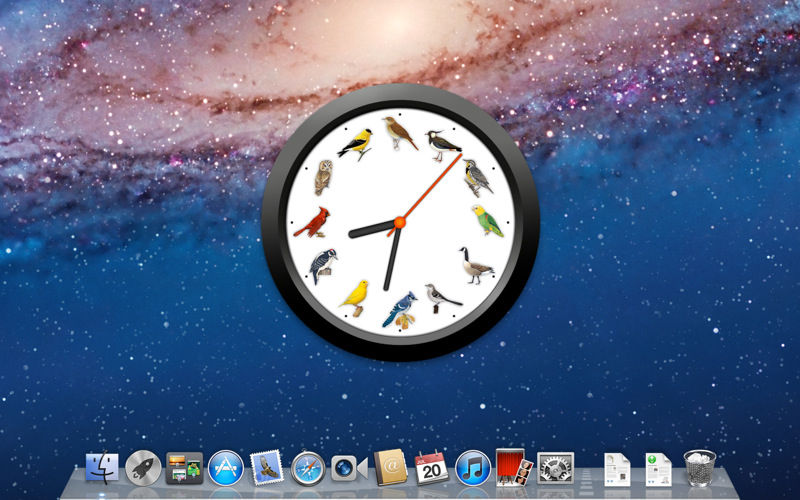
Task: Click the black-and-yellow goldfinch on clock
Action: (355, 144)
